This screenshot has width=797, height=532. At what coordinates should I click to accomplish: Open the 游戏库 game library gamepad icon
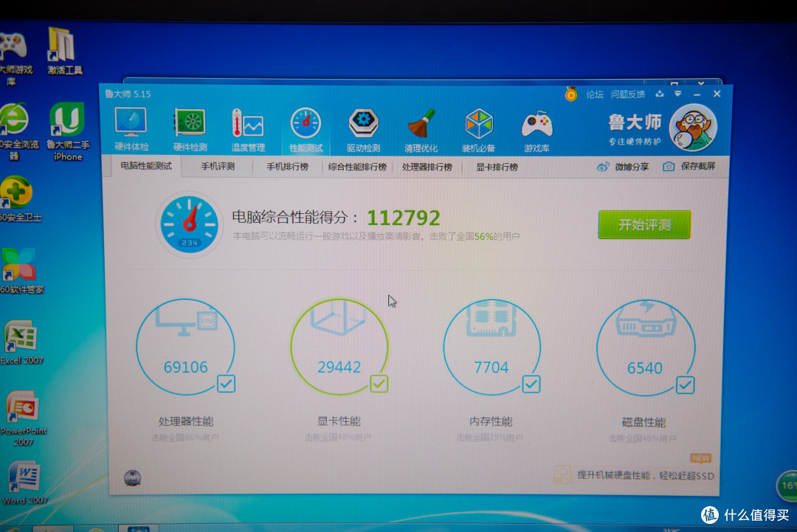click(536, 125)
